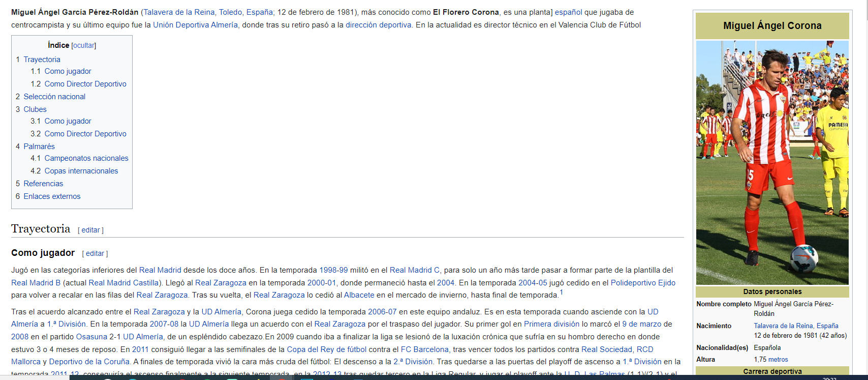Open Trayectoria in the Índice
The width and height of the screenshot is (868, 380).
[42, 60]
